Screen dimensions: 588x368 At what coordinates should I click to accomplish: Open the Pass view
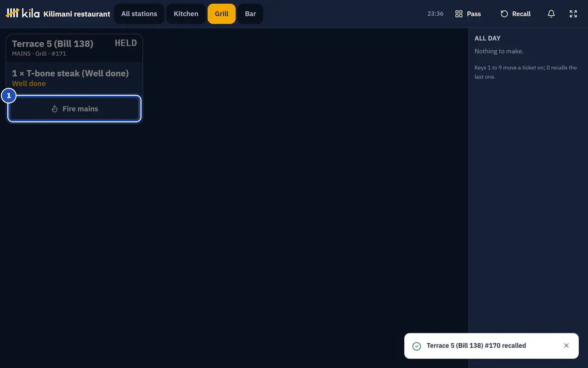tap(468, 14)
